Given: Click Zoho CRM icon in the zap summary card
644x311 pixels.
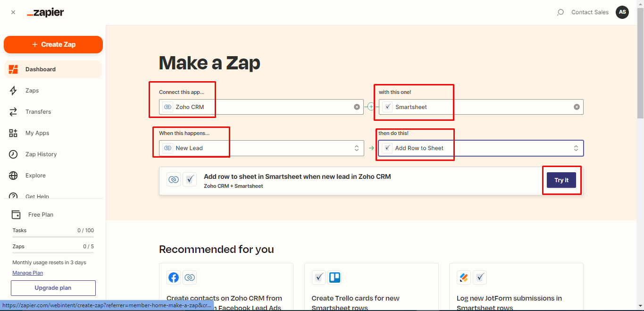Looking at the screenshot, I should tap(174, 180).
